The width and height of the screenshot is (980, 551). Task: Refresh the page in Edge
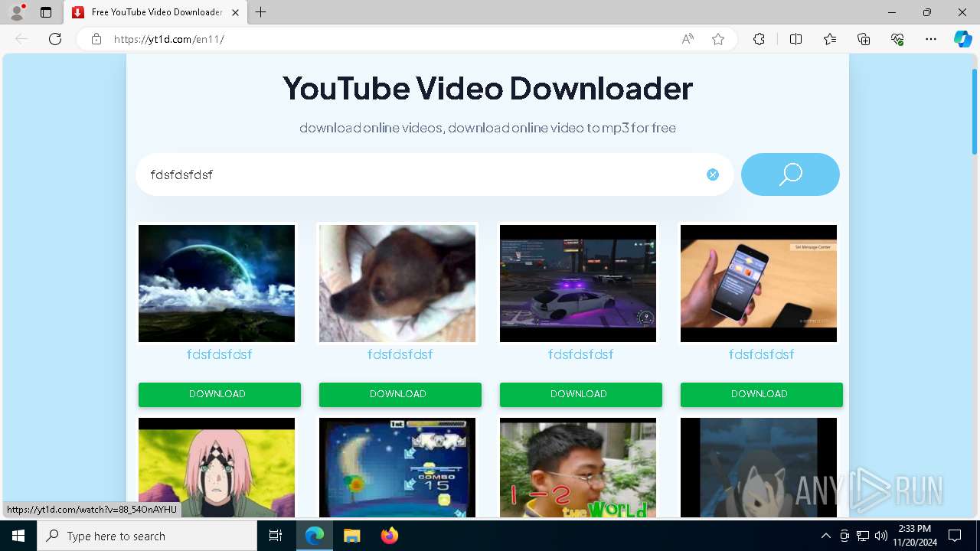point(55,39)
